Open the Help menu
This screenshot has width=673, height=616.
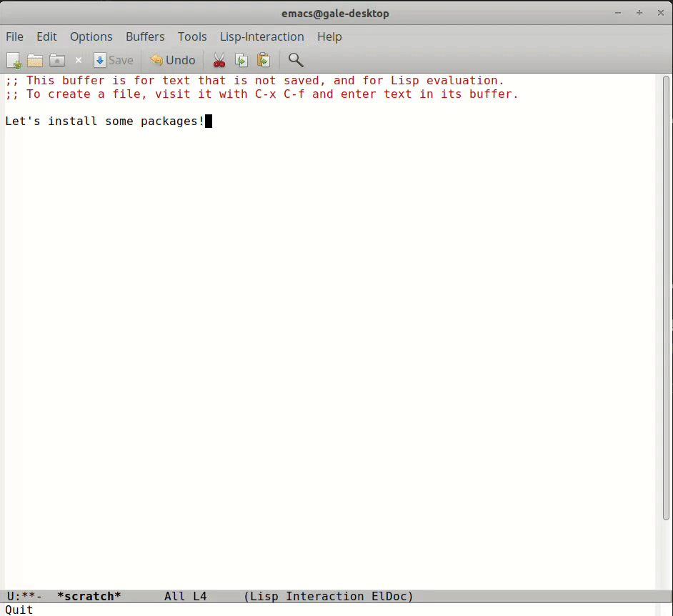[329, 36]
